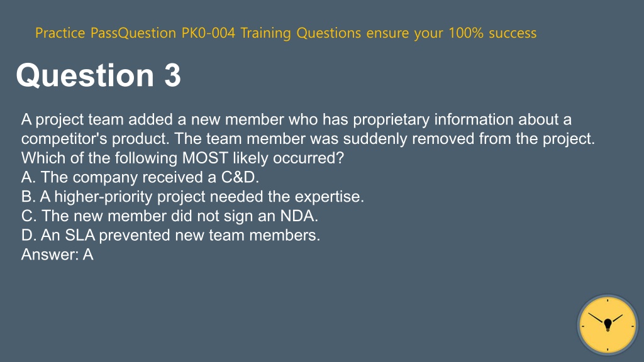Click the 'Question 3' heading
Screen dimensions: 644x362
pos(98,75)
